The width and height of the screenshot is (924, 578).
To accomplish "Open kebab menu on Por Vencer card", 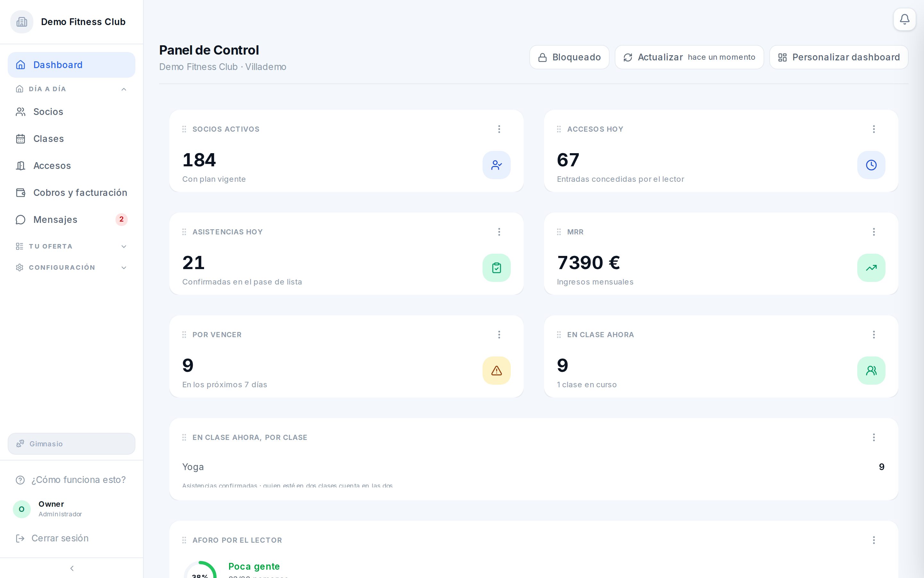I will click(499, 335).
